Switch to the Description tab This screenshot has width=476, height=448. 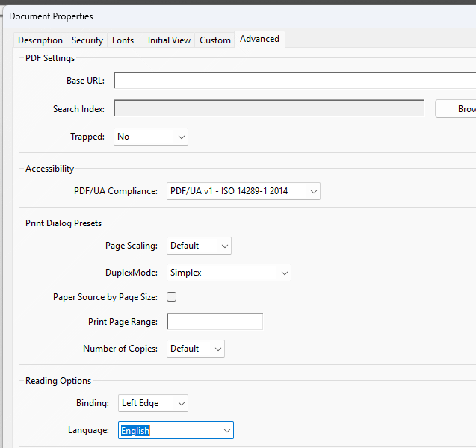40,40
